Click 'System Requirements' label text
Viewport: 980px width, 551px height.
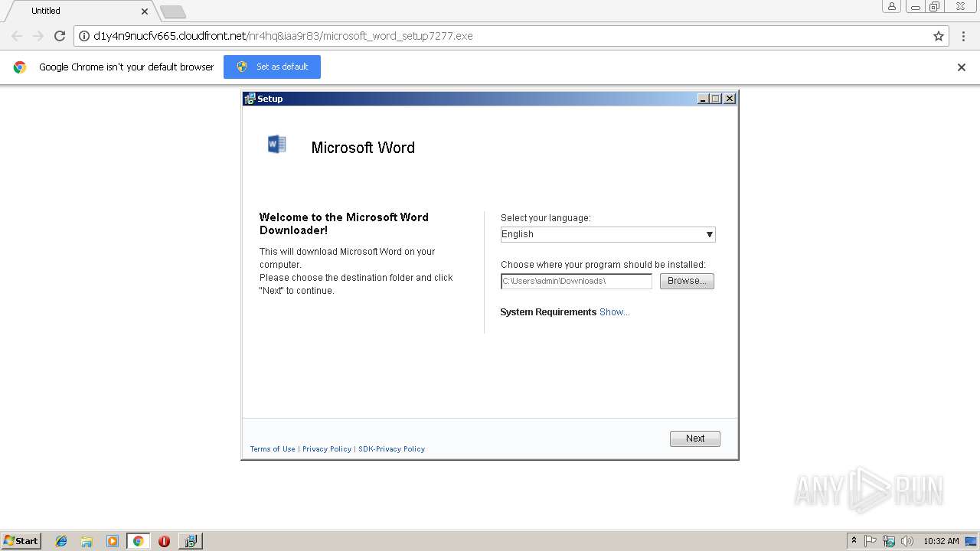click(x=548, y=312)
